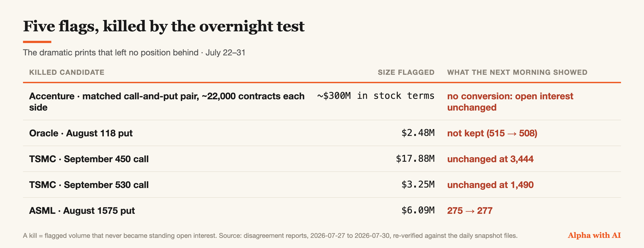Select the TSMC September 530 call row

(x=322, y=185)
